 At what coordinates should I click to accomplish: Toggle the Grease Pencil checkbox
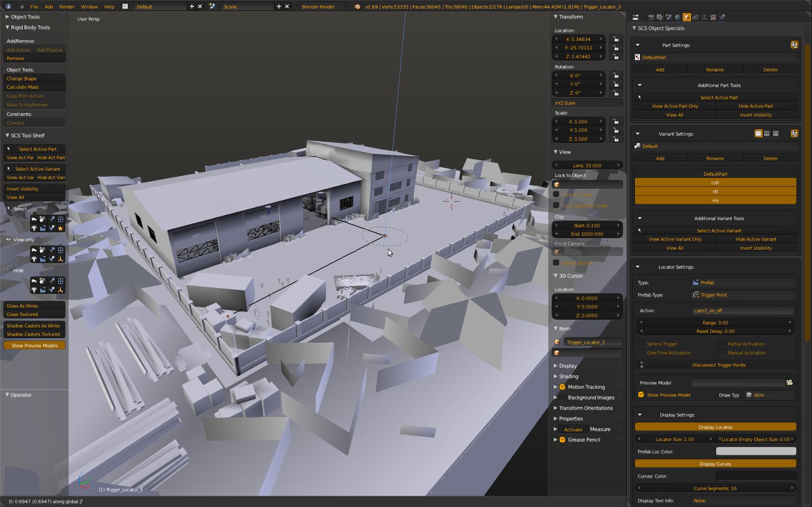click(562, 440)
